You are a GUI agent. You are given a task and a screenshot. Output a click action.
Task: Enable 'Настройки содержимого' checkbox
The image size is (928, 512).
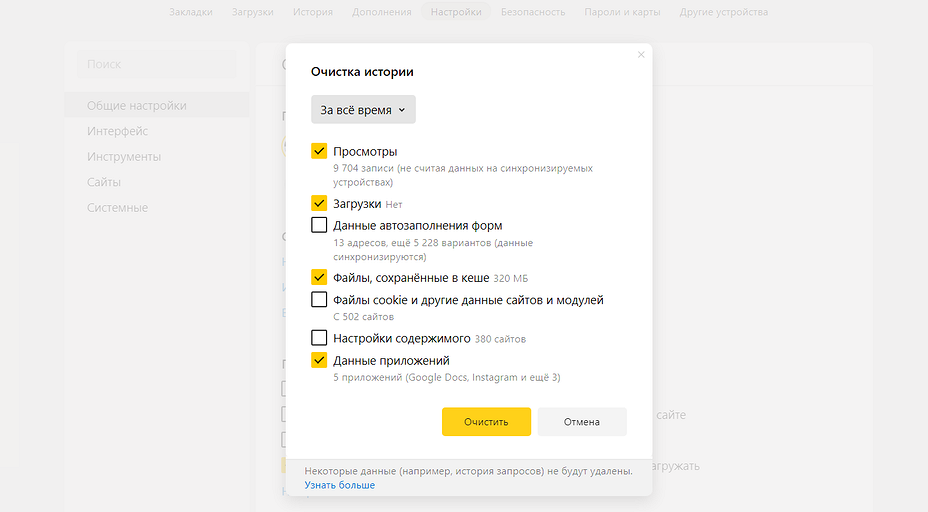(x=319, y=338)
